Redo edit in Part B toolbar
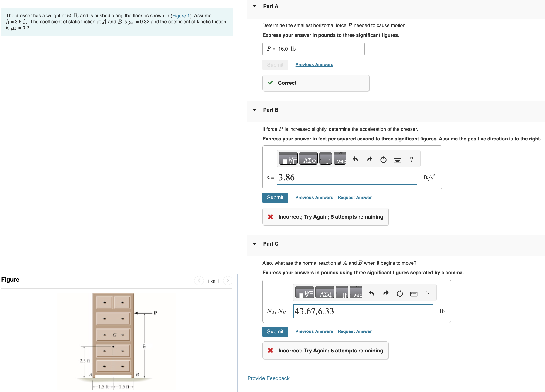Viewport: 545px width, 392px height. pyautogui.click(x=369, y=159)
